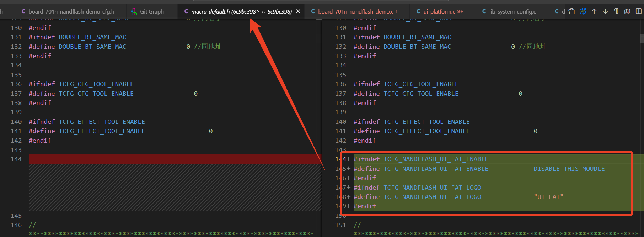
Task: Click '#define TCFG_NANDFLASH_UI_FAT_LOGO' on line 148
Action: click(x=417, y=197)
